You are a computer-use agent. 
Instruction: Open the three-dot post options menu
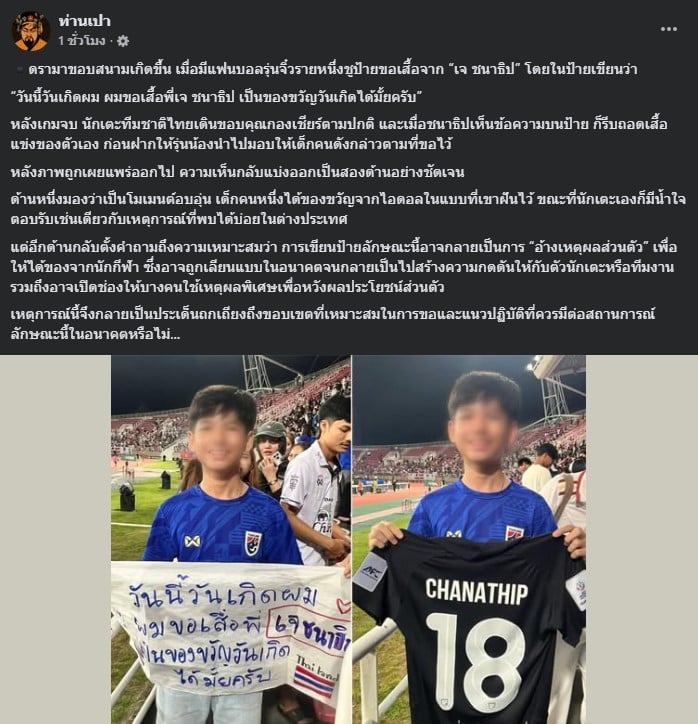[668, 29]
